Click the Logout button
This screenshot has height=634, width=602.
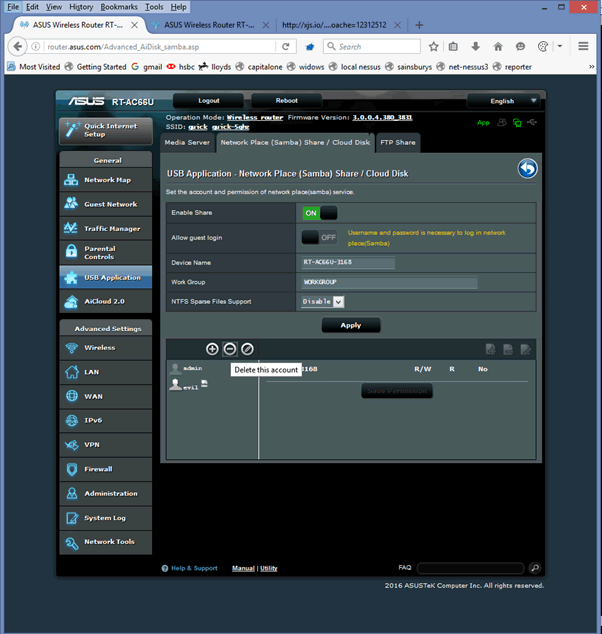pos(209,101)
